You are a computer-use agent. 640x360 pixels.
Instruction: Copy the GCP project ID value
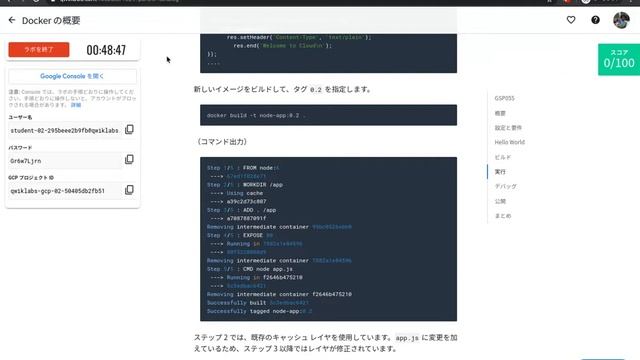coord(129,190)
